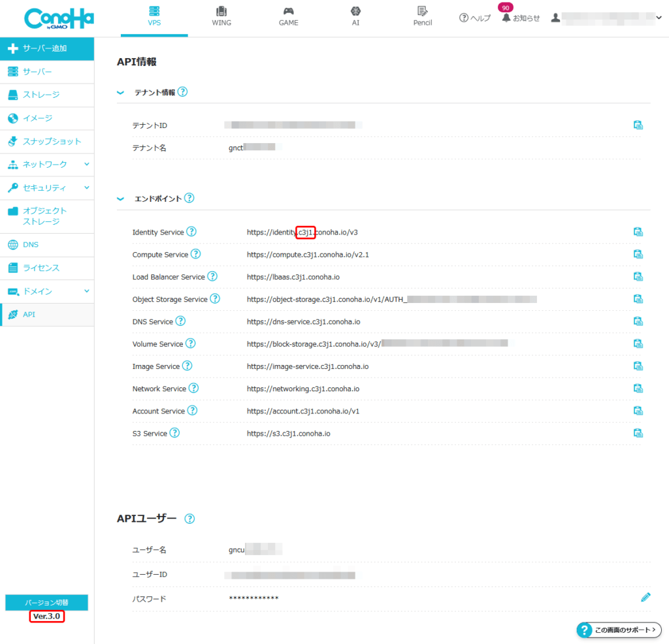
Task: Expand the ネットワーク sidebar submenu
Action: coord(87,164)
